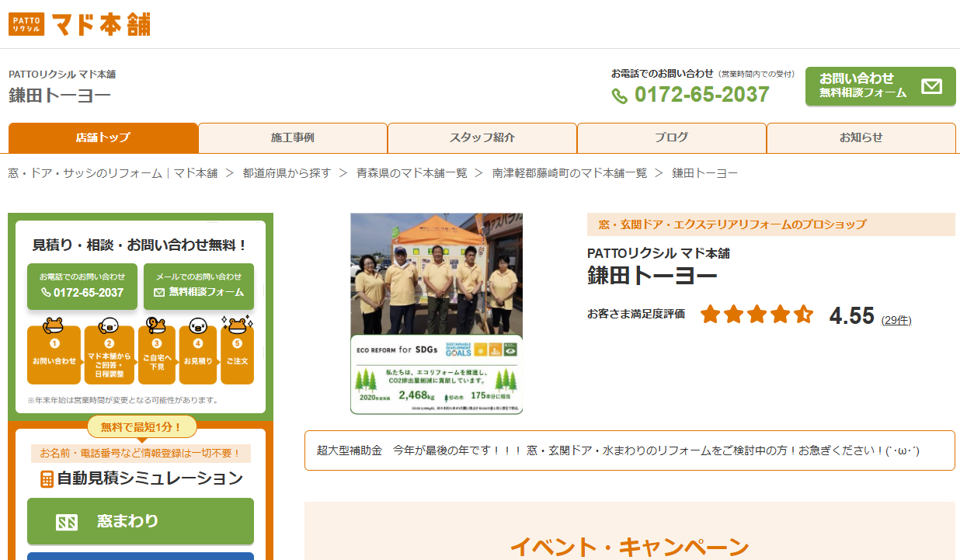This screenshot has width=960, height=560.
Task: Go to 都道府県から探す breadcrumb
Action: click(x=287, y=172)
